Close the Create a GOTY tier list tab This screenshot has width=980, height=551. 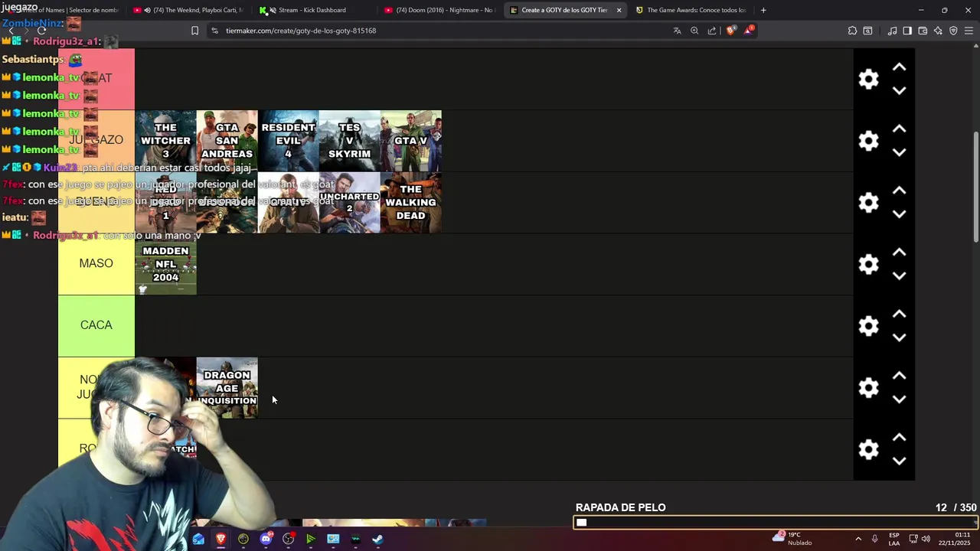pyautogui.click(x=619, y=10)
